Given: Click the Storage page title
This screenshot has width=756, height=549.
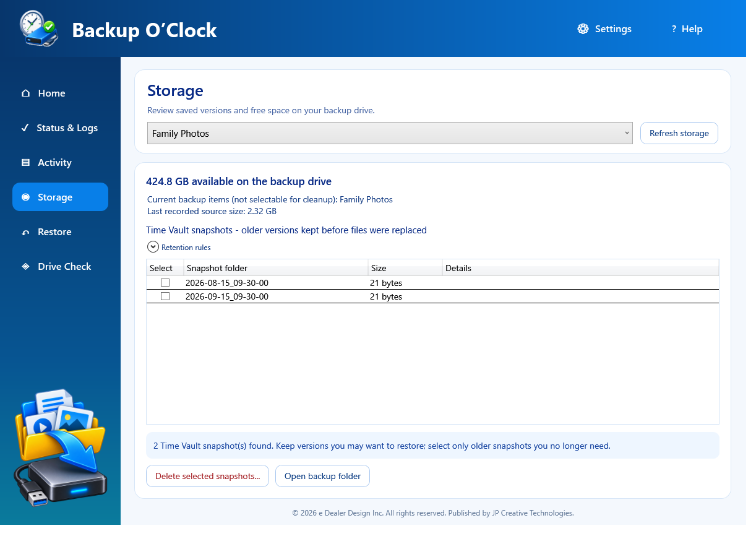Looking at the screenshot, I should click(x=175, y=90).
